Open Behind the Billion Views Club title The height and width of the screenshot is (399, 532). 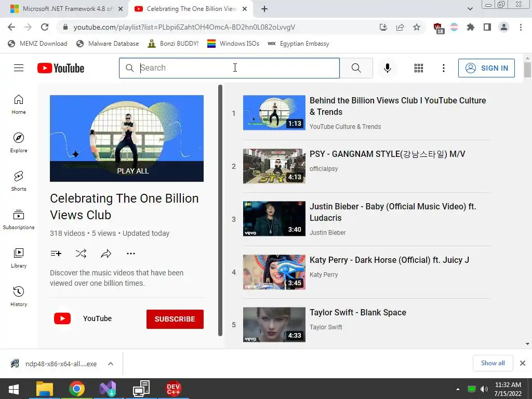397,106
